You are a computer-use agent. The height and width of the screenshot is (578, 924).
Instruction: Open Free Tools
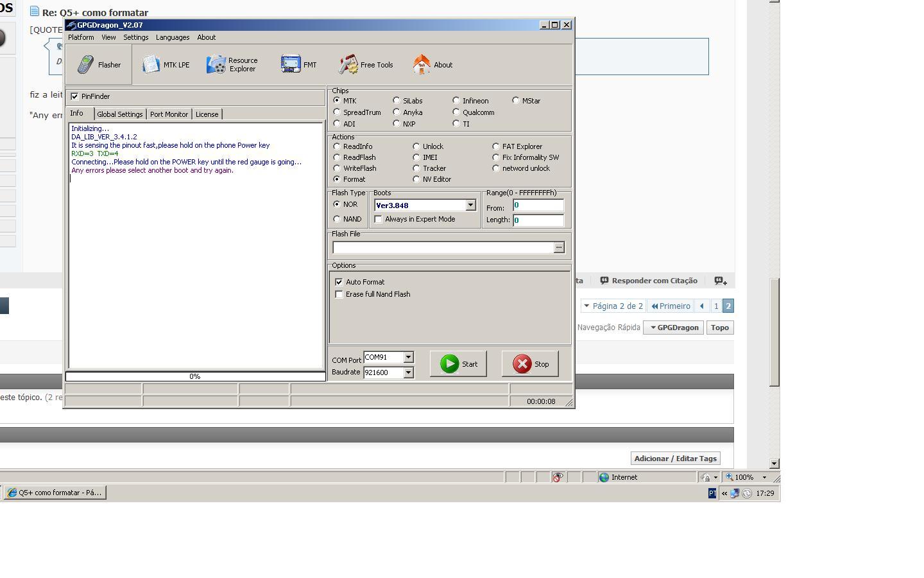[366, 64]
